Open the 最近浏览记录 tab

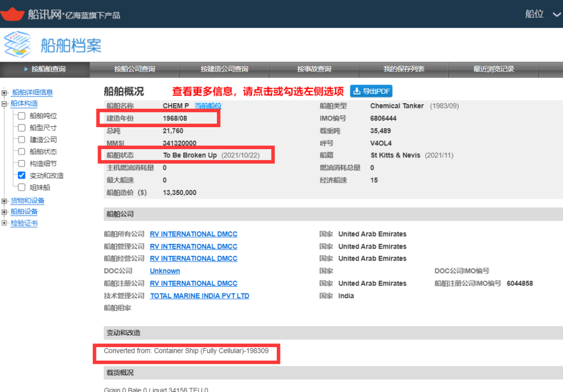493,69
